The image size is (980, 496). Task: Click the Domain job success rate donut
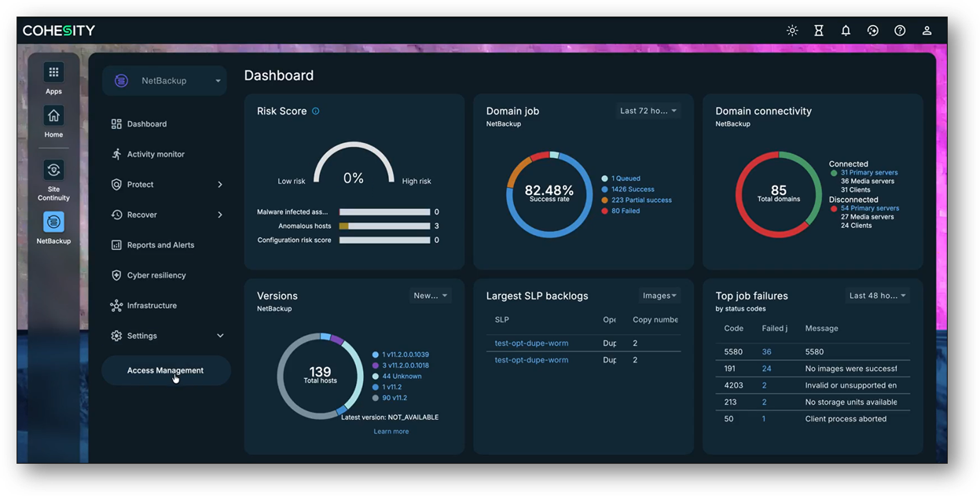point(549,194)
